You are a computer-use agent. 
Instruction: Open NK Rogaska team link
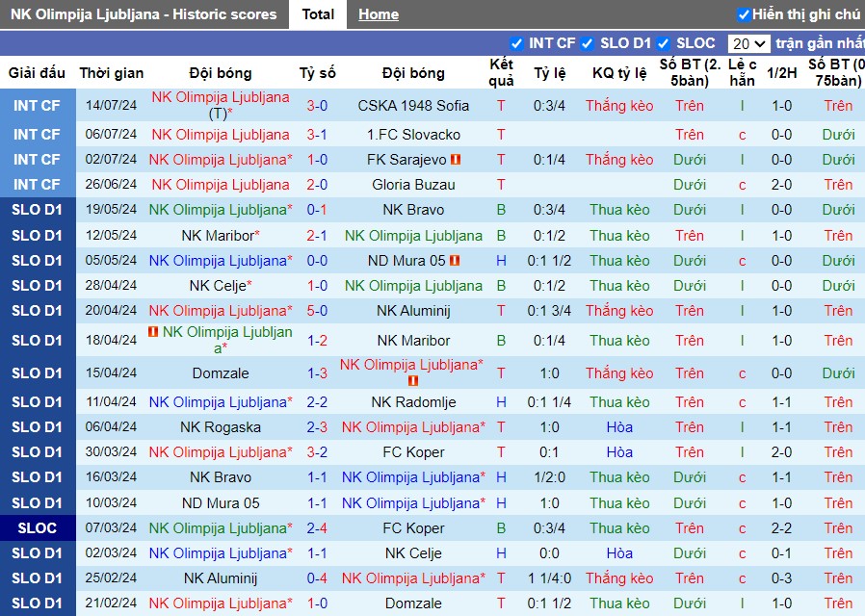point(221,427)
